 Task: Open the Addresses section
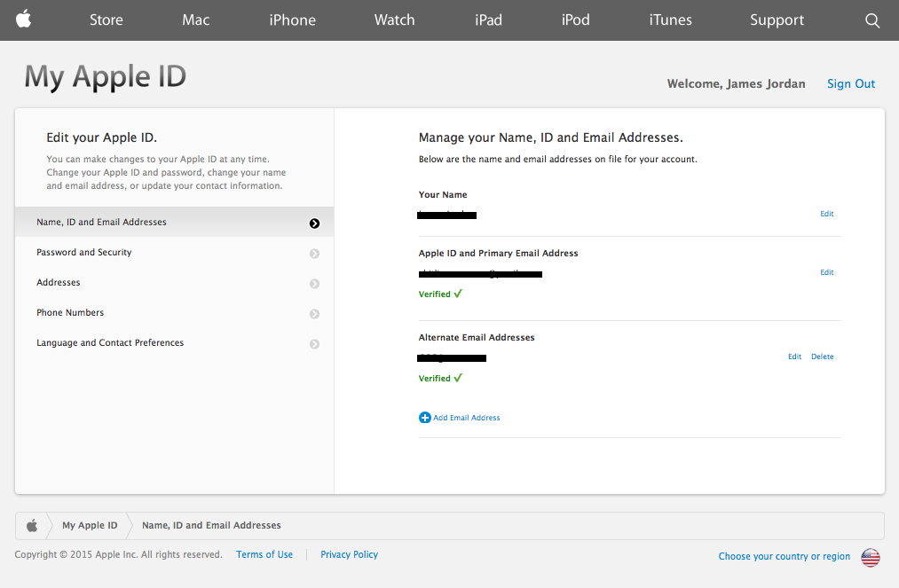pos(174,283)
